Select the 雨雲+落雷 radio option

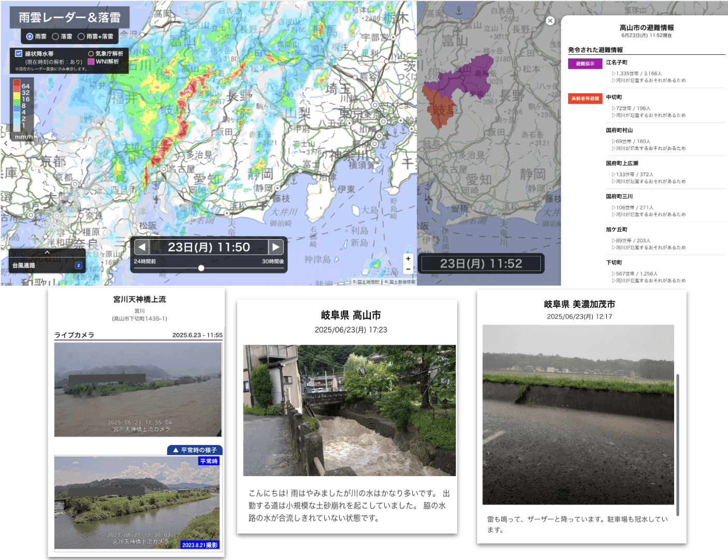(81, 37)
